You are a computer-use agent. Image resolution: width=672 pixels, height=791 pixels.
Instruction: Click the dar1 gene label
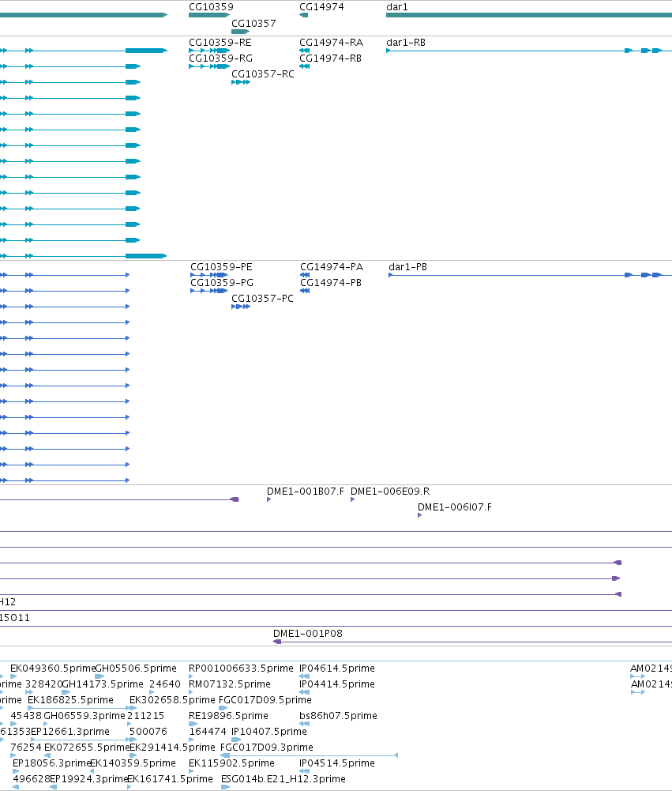(396, 7)
